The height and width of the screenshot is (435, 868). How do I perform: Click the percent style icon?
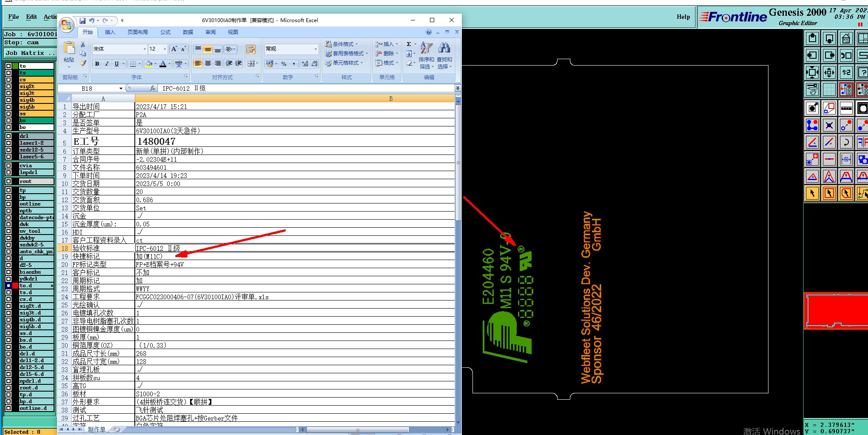pos(284,64)
